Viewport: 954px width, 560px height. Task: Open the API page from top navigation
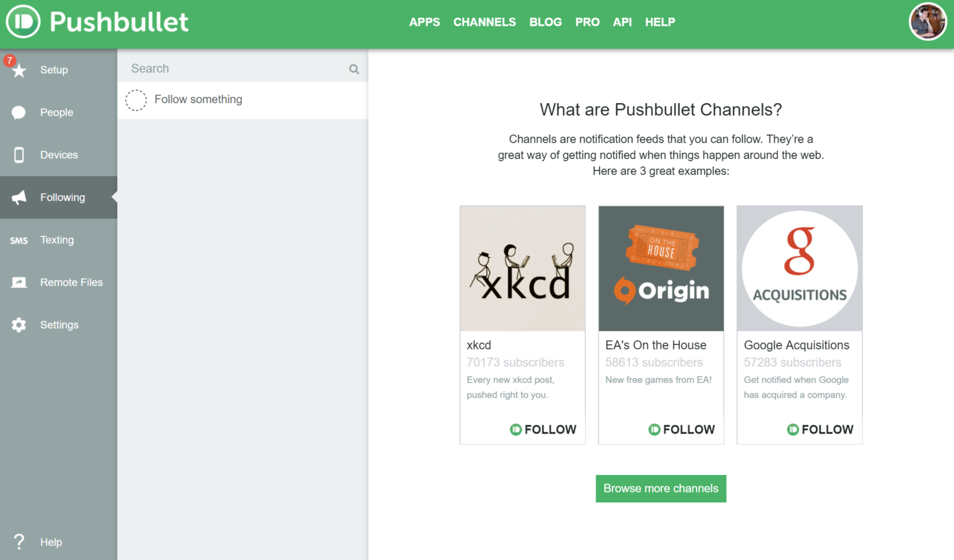coord(622,21)
